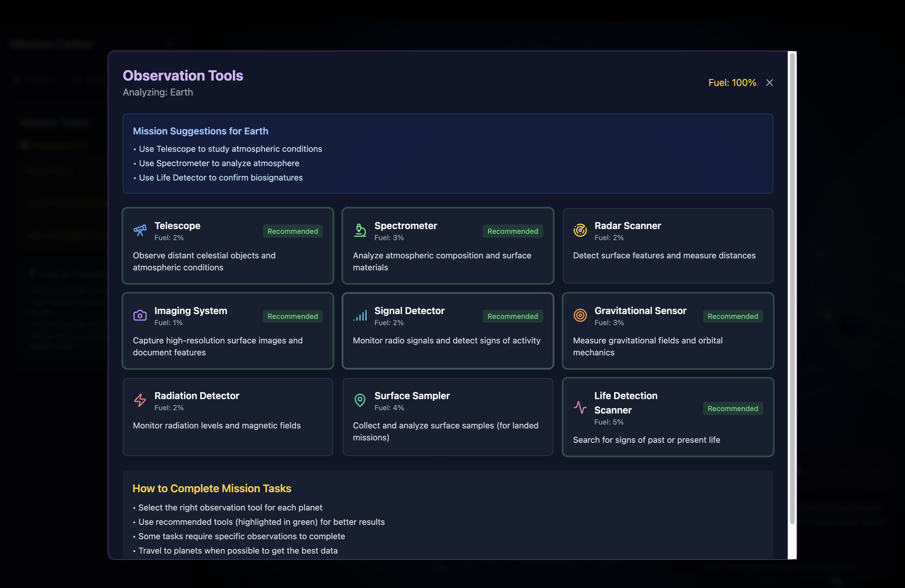Select the Radar Scanner description text

pos(664,256)
